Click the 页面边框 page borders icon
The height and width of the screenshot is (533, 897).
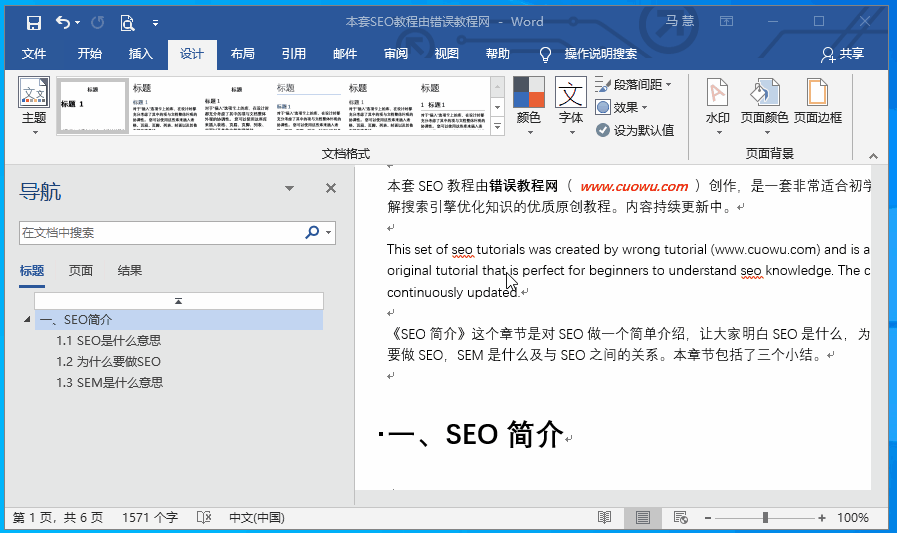click(817, 103)
